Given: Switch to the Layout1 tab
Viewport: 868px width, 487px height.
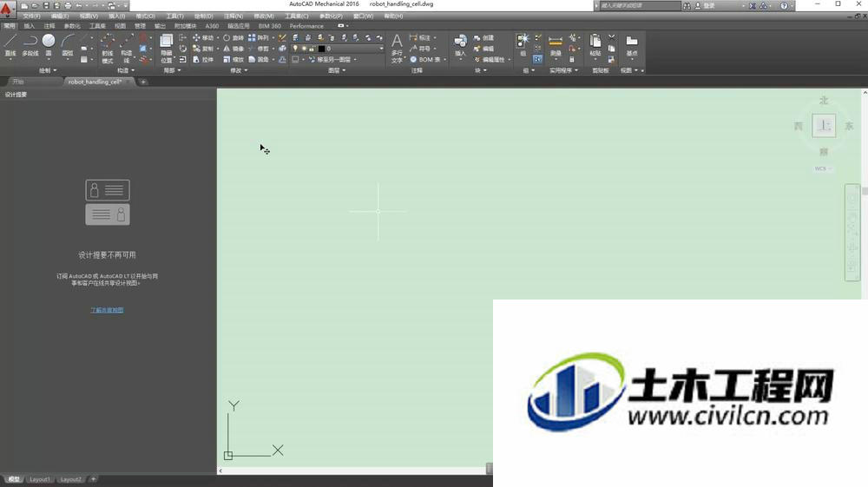Looking at the screenshot, I should click(39, 479).
